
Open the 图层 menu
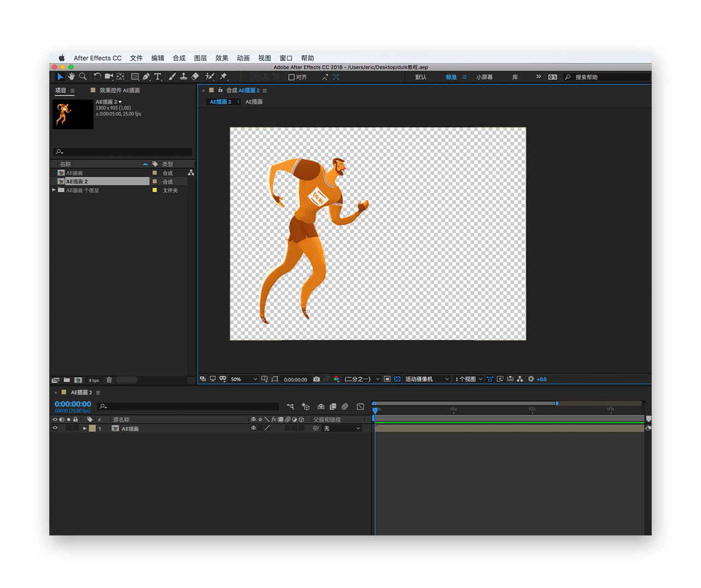(x=200, y=58)
